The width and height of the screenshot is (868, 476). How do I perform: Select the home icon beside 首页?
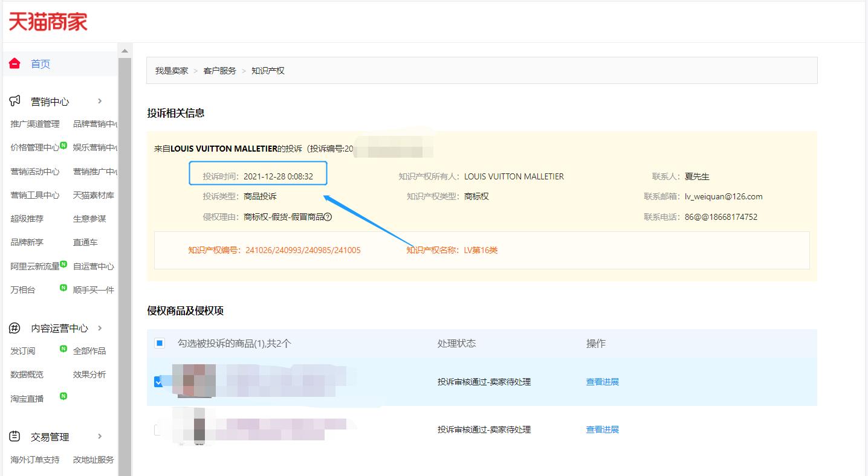click(14, 63)
